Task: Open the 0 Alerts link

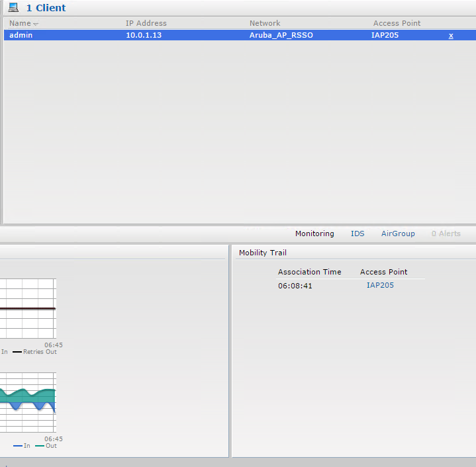Action: 446,233
